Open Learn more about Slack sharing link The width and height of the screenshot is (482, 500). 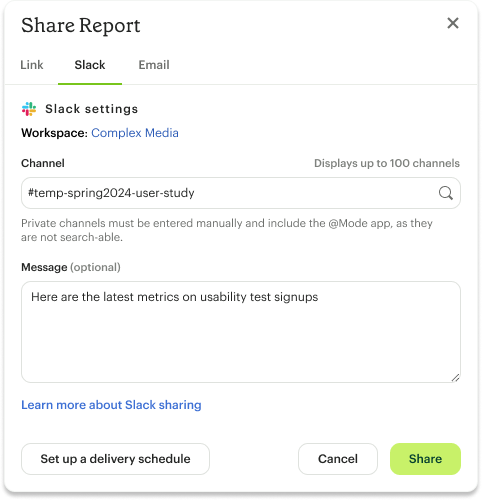click(111, 405)
